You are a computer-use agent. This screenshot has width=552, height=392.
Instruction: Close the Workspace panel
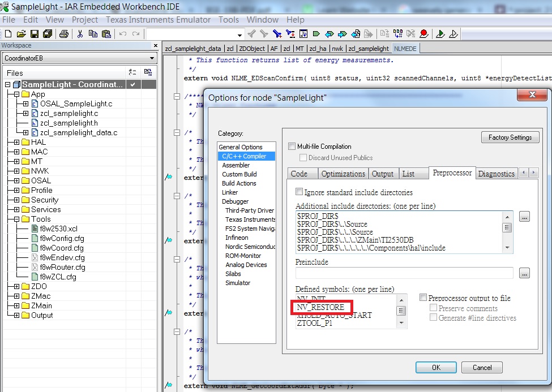[156, 45]
